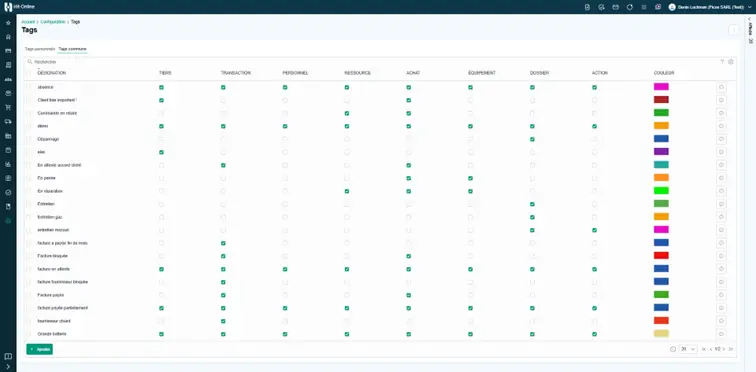Click the circular info icon beside pagination

(673, 349)
